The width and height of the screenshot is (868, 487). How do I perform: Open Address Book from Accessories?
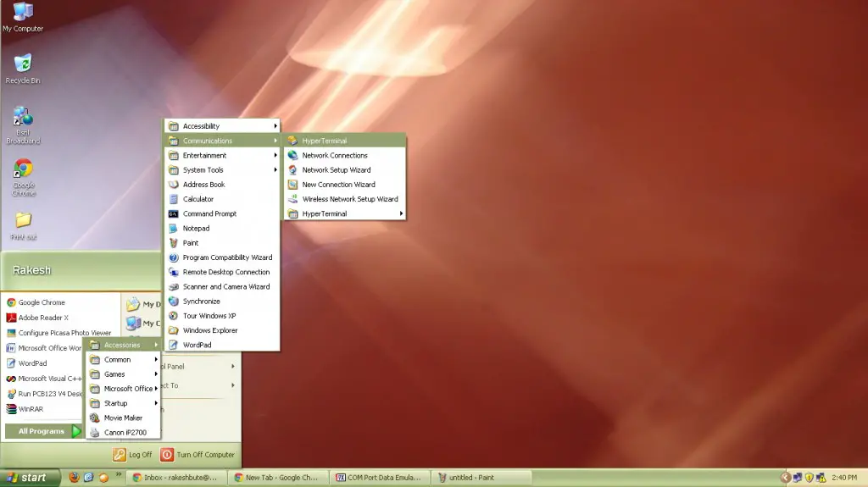pyautogui.click(x=222, y=185)
